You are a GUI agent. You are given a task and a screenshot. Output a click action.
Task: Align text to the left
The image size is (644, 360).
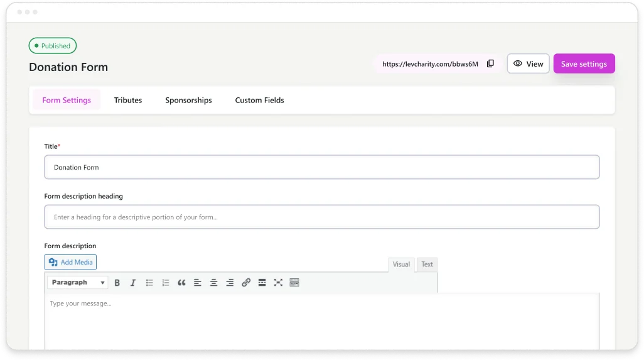pos(198,283)
